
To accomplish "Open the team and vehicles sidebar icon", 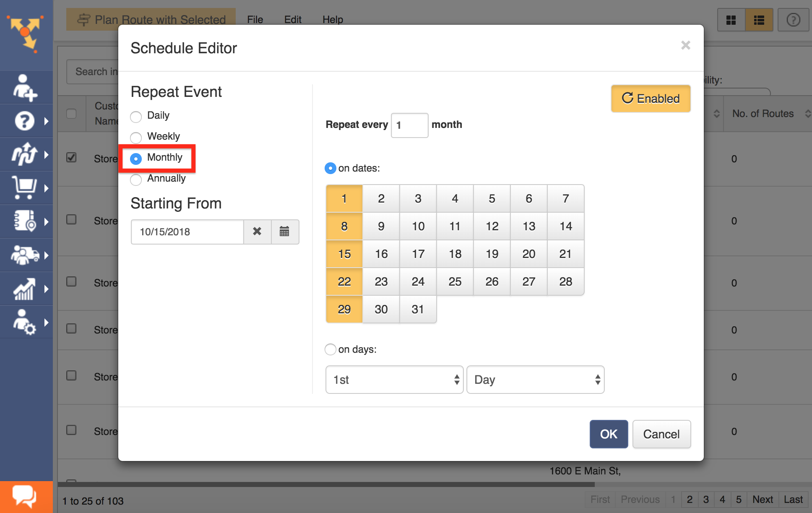I will coord(24,255).
